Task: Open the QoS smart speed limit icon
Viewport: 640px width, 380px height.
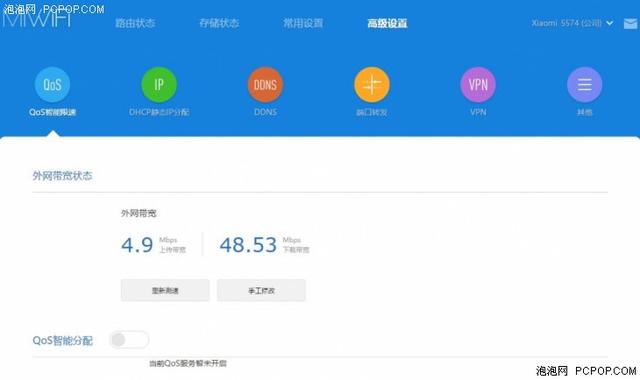Action: click(x=52, y=85)
